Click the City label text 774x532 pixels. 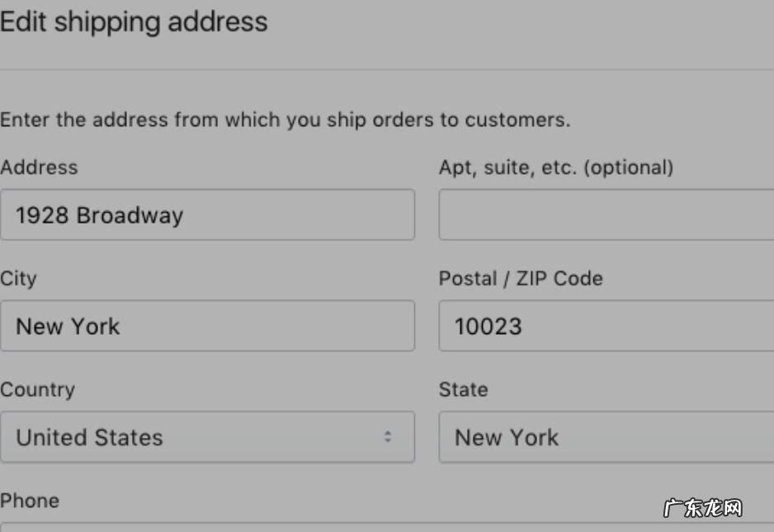tap(18, 279)
